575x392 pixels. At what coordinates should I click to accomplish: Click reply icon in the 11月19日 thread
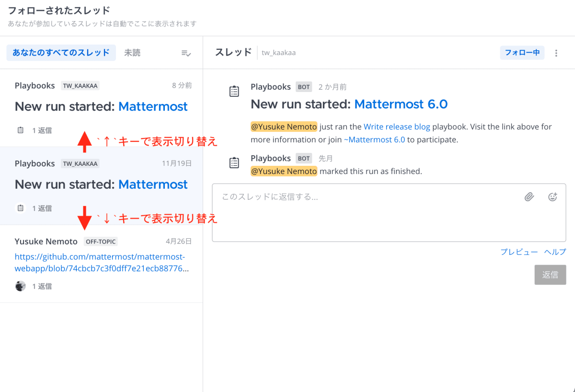point(20,208)
